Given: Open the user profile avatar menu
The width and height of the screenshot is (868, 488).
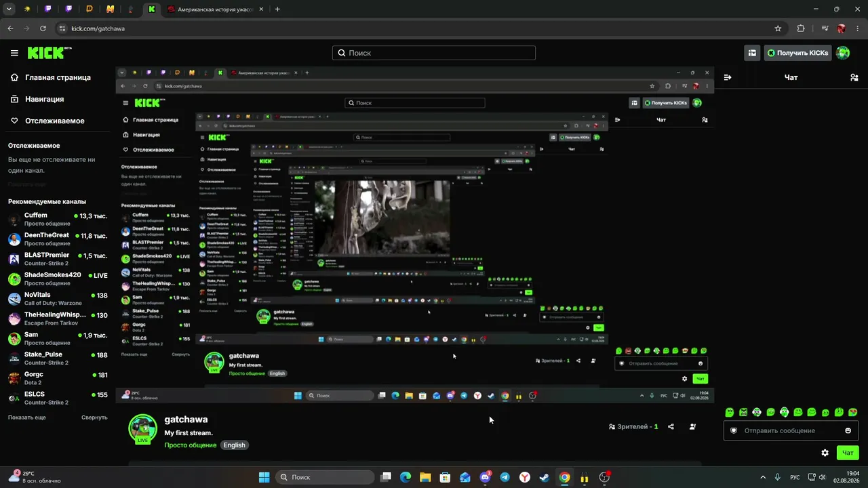Looking at the screenshot, I should pos(843,53).
